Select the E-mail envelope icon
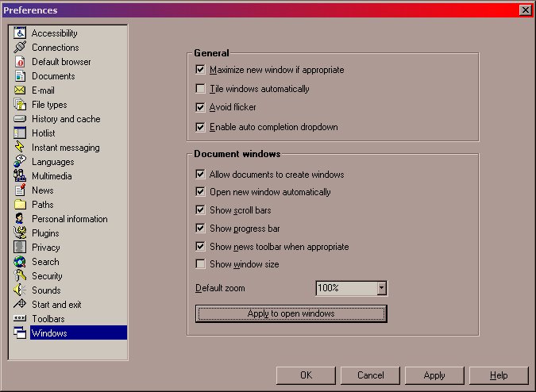536x392 pixels. tap(20, 90)
